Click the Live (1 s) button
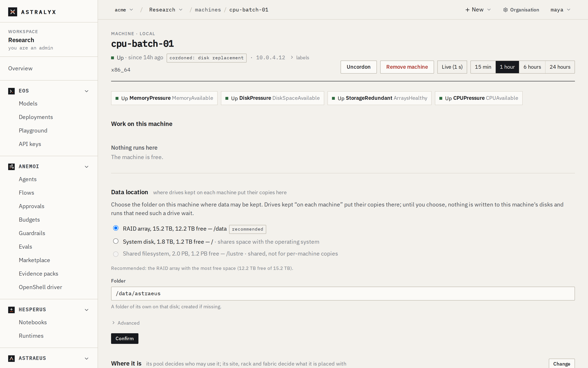This screenshot has height=368, width=588. (452, 67)
